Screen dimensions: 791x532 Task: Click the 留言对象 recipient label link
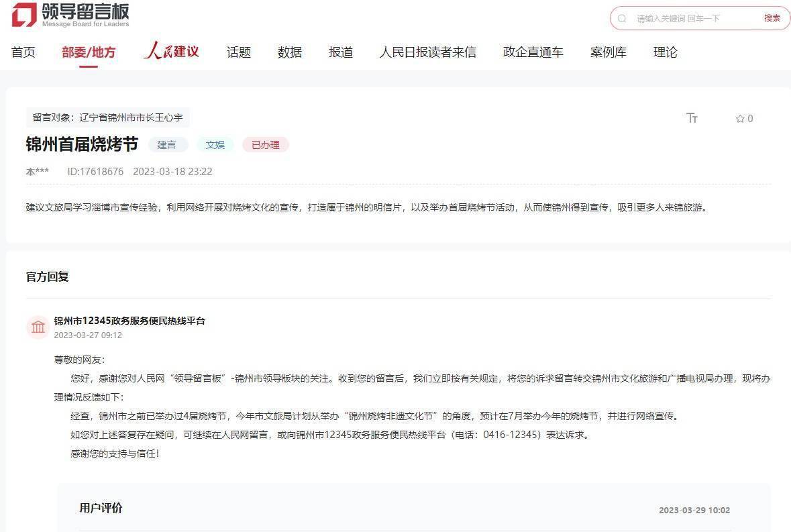pos(107,117)
